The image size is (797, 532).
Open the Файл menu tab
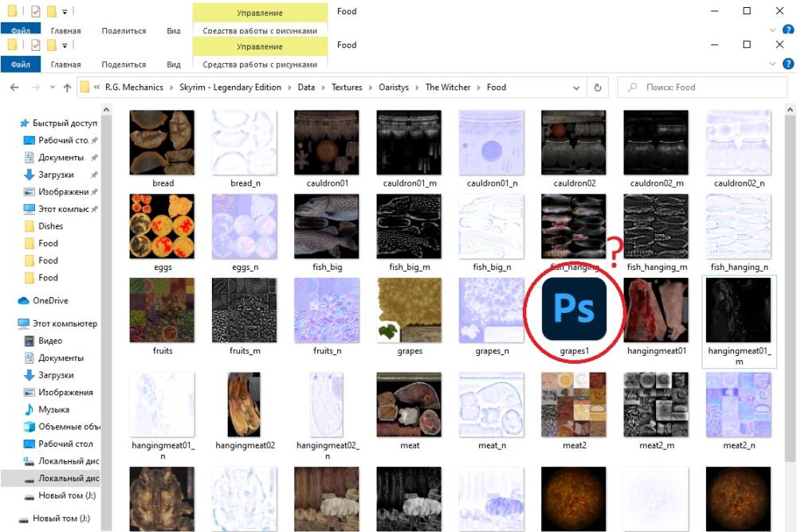[x=21, y=64]
